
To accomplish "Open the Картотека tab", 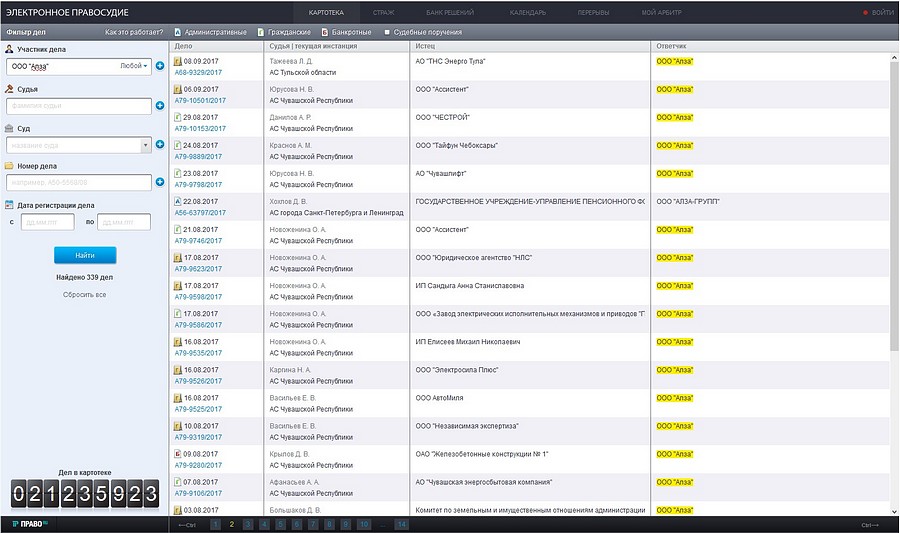I will [x=326, y=12].
